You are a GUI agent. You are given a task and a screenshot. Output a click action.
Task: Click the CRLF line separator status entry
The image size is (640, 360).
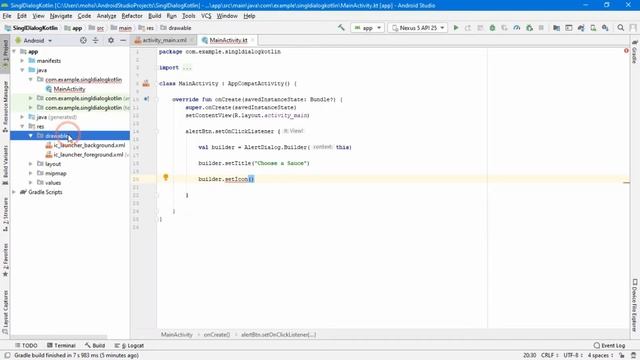549,356
